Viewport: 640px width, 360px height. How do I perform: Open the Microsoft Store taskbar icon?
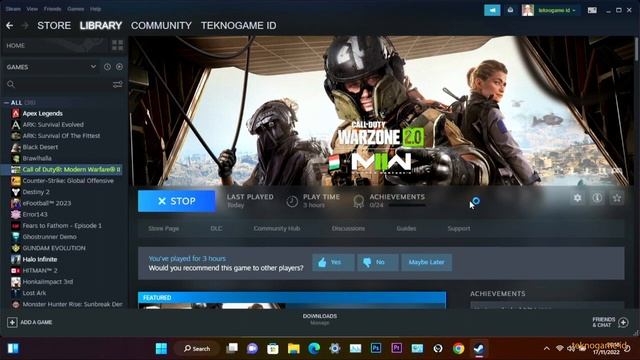[x=273, y=349]
